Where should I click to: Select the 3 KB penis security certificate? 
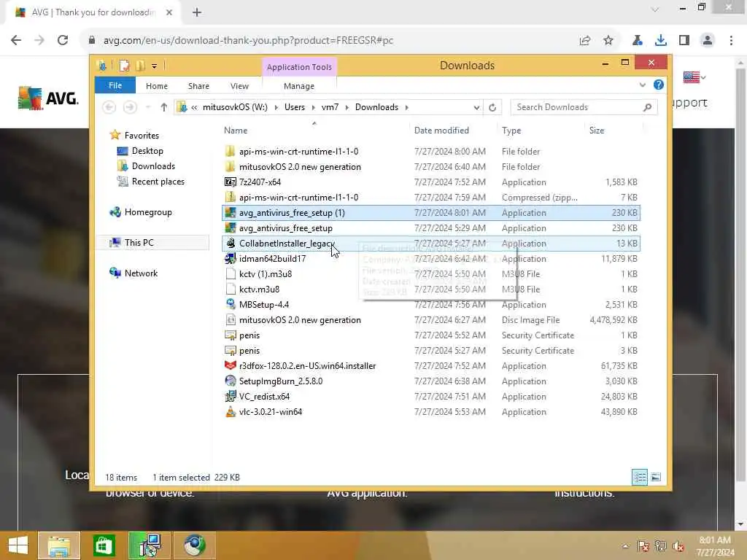click(430, 351)
